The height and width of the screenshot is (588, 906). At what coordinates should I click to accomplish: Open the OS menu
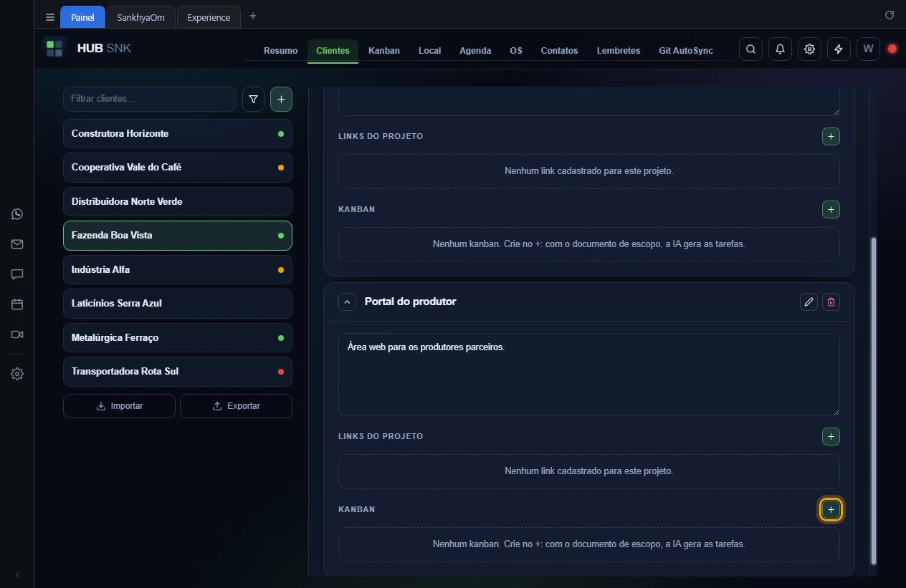pyautogui.click(x=516, y=51)
